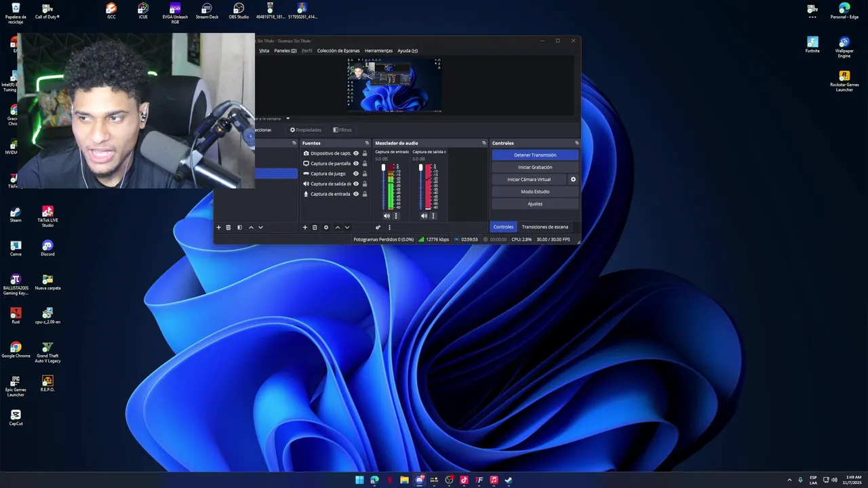Hide Captura de juego source

[x=356, y=174]
